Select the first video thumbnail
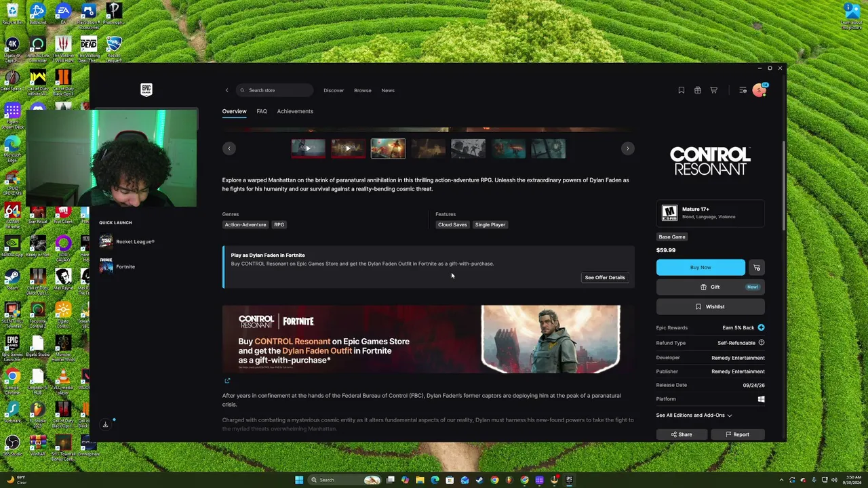This screenshot has width=868, height=488. click(x=309, y=148)
